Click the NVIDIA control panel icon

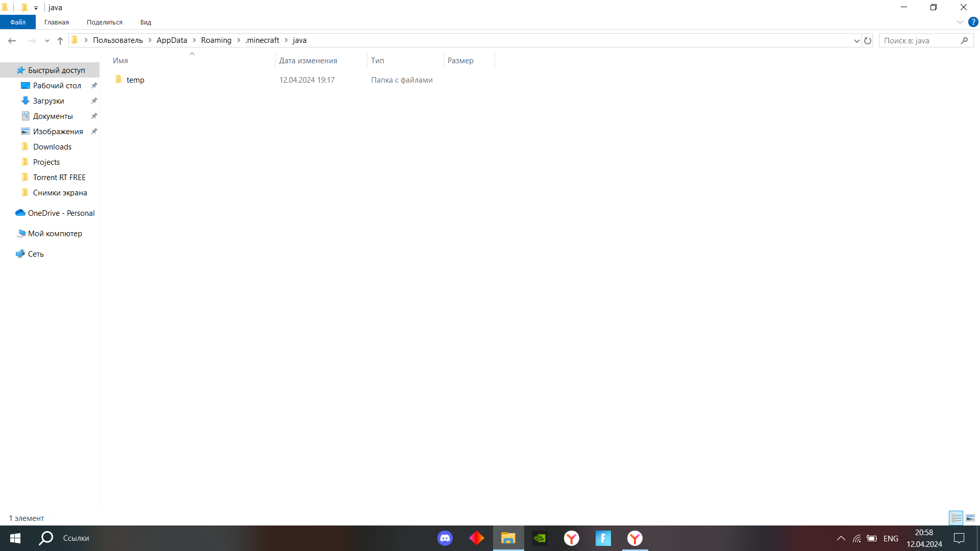[x=539, y=538]
